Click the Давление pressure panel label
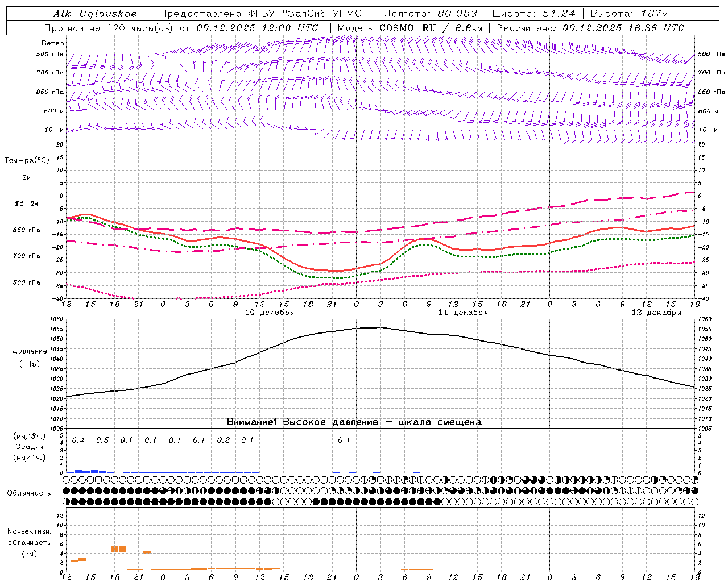 pyautogui.click(x=30, y=351)
